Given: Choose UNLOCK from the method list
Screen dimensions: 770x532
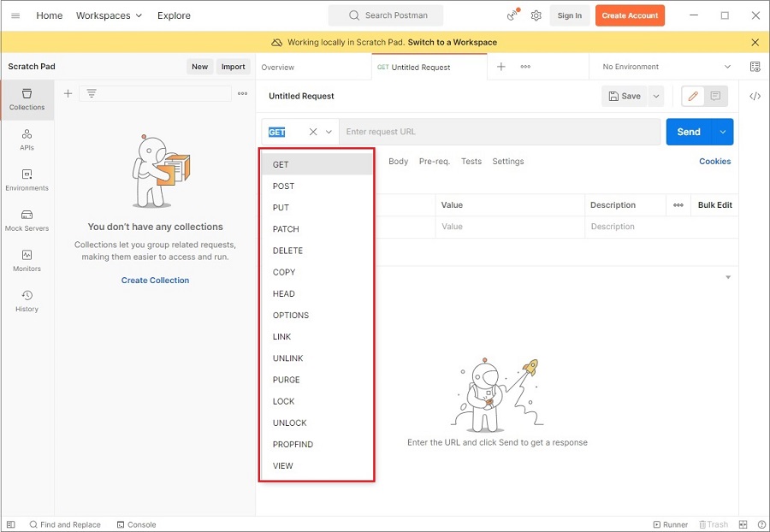Looking at the screenshot, I should click(x=317, y=423).
